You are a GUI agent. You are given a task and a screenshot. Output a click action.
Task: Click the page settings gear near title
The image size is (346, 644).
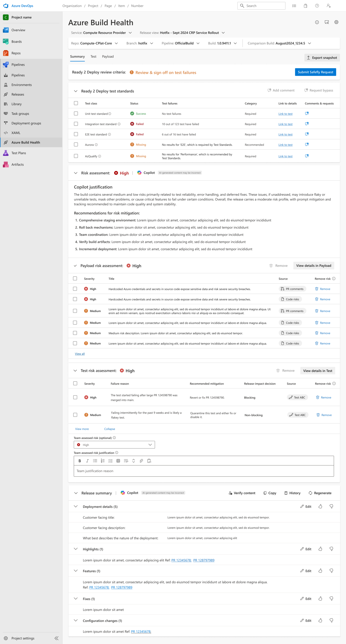click(336, 22)
